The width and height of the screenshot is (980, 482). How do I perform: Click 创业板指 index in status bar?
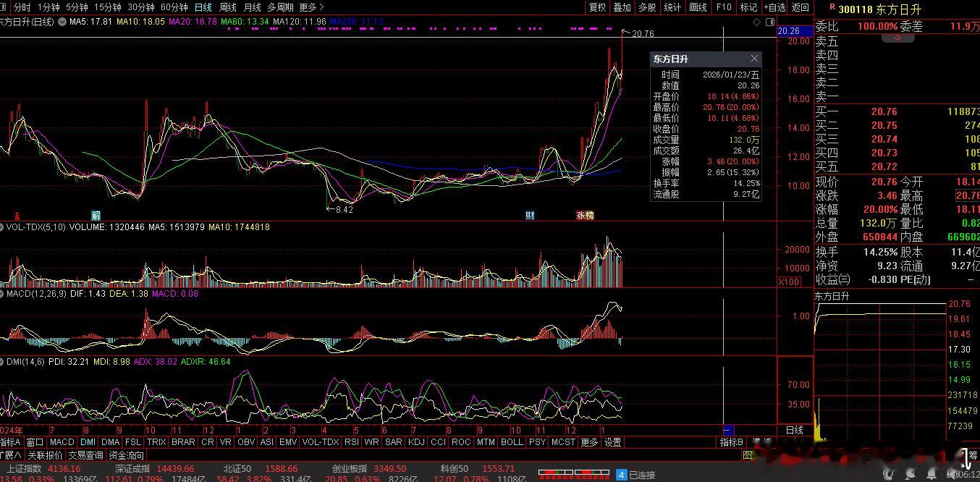coord(349,469)
